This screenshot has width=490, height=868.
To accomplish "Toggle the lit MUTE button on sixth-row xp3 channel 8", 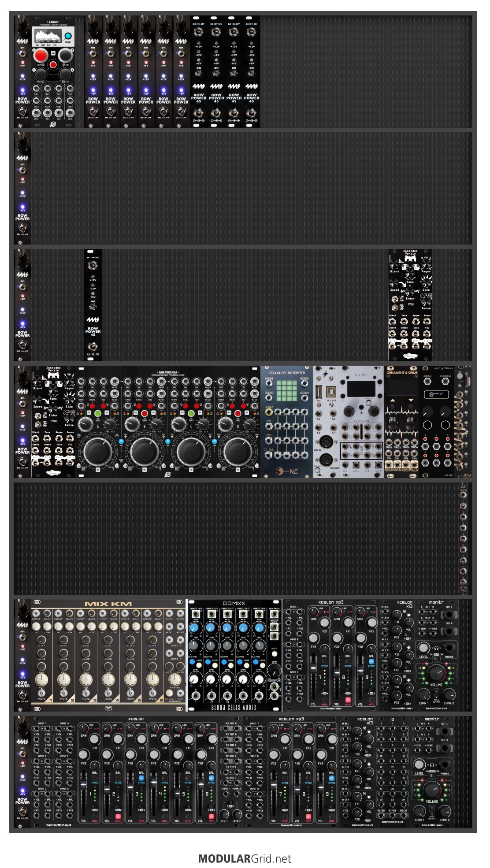I will click(348, 700).
